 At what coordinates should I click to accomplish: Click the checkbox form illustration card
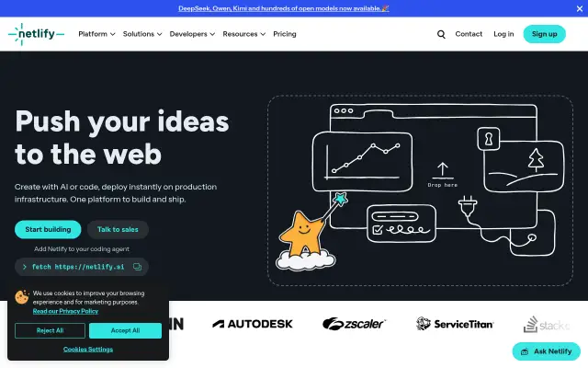coord(401,224)
